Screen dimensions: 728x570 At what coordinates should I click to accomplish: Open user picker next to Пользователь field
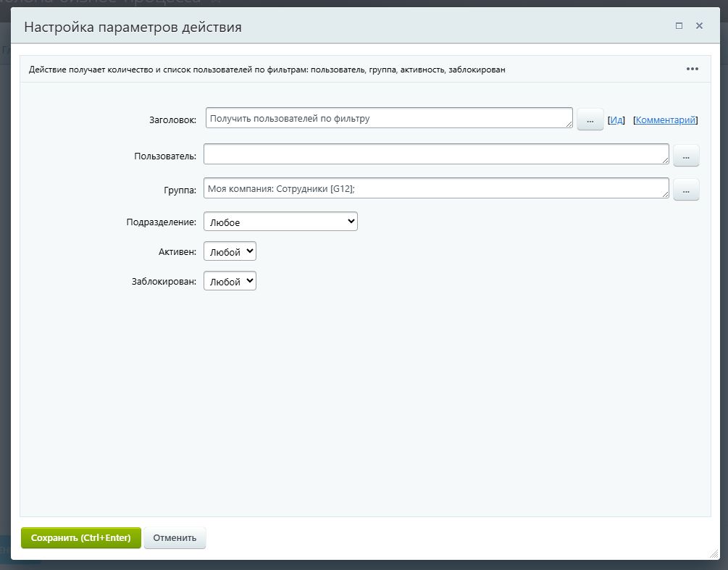pyautogui.click(x=686, y=155)
